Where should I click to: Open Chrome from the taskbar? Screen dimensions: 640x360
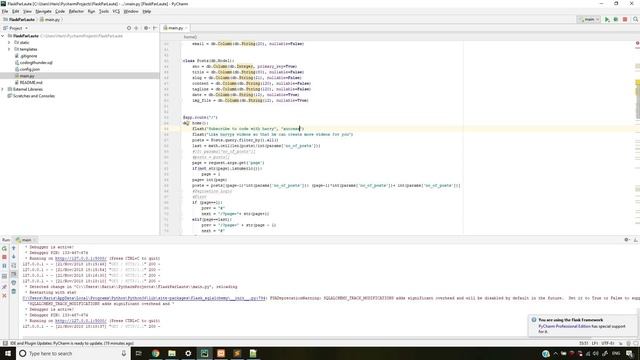point(156,353)
